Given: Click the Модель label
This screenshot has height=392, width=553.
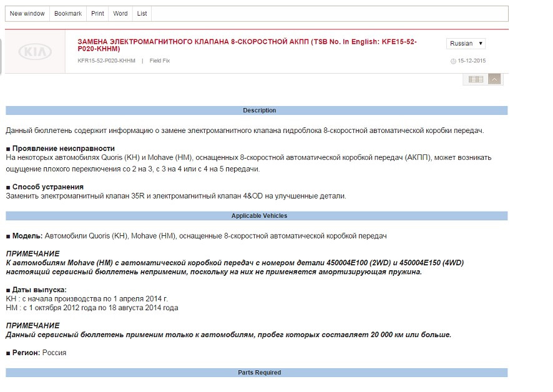Looking at the screenshot, I should click(27, 236).
